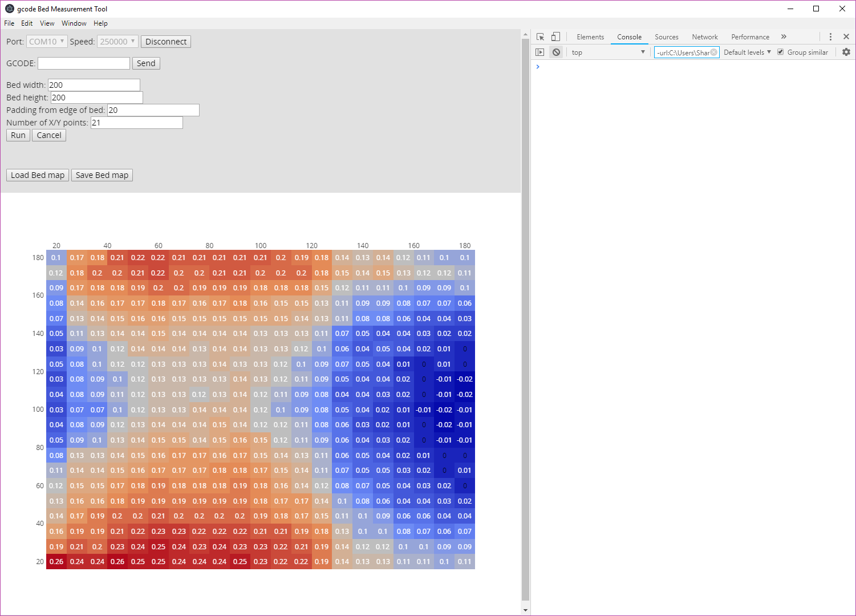Click the console prompt line
The height and width of the screenshot is (616, 856).
pyautogui.click(x=693, y=67)
